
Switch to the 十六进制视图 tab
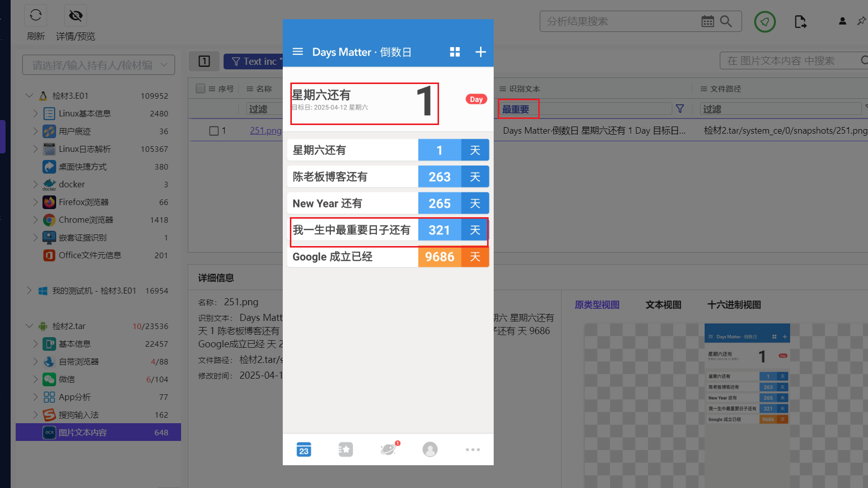coord(734,305)
